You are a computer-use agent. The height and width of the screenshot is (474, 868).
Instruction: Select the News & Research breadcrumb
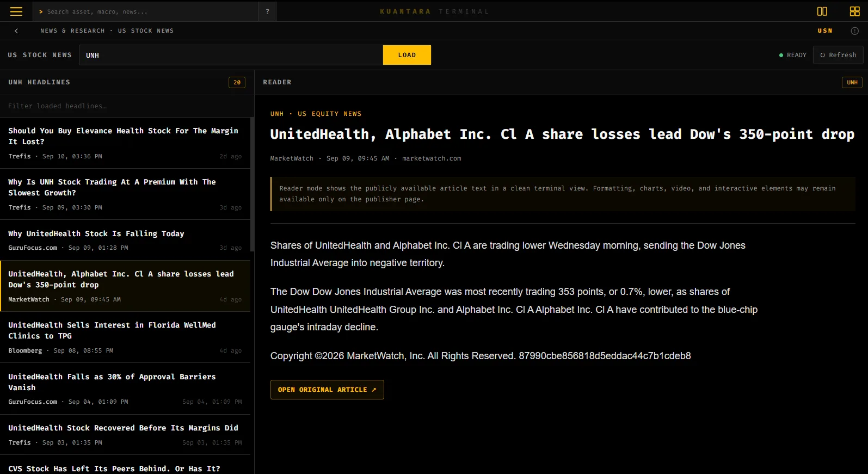click(72, 31)
